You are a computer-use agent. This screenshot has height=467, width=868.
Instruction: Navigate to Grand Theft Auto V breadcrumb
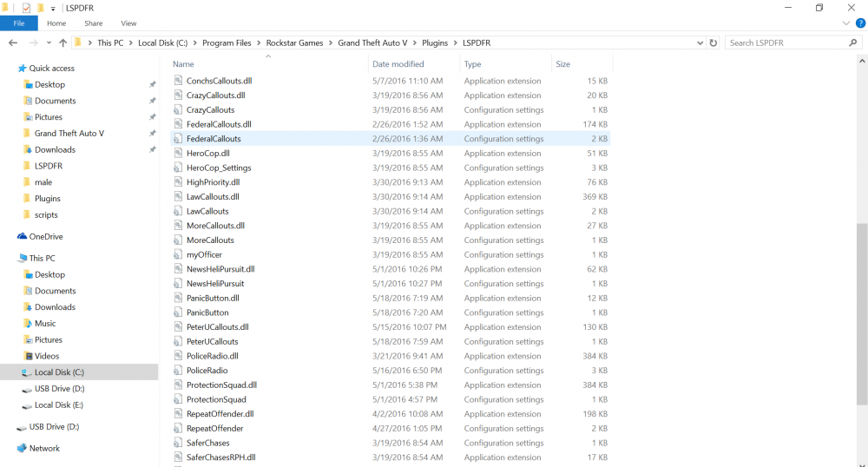tap(372, 43)
